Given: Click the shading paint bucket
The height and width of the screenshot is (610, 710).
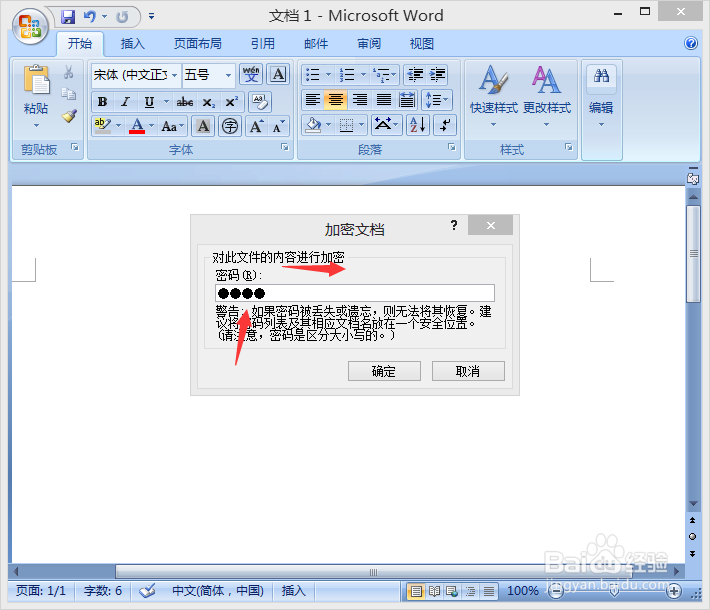Looking at the screenshot, I should point(313,125).
